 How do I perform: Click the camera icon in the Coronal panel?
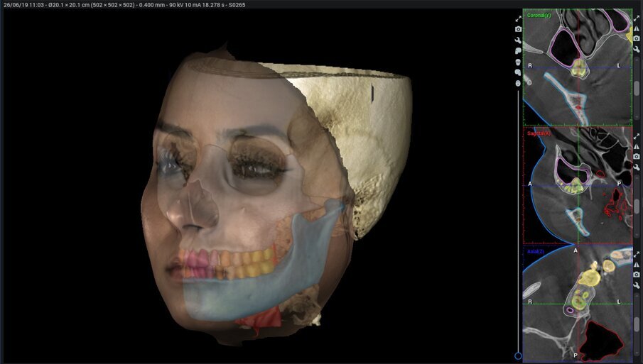[637, 38]
